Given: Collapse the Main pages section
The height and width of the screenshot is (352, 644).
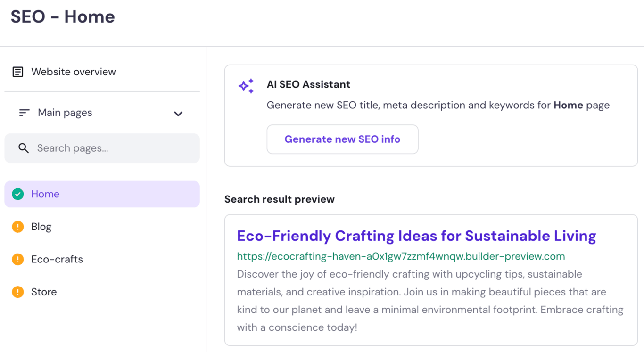Looking at the screenshot, I should [178, 114].
